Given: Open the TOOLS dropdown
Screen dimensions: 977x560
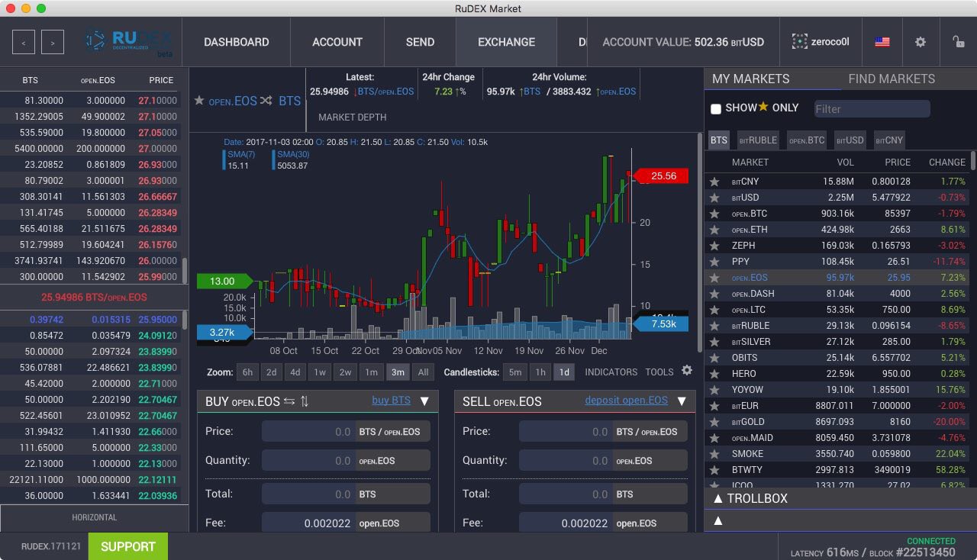Looking at the screenshot, I should pos(659,372).
